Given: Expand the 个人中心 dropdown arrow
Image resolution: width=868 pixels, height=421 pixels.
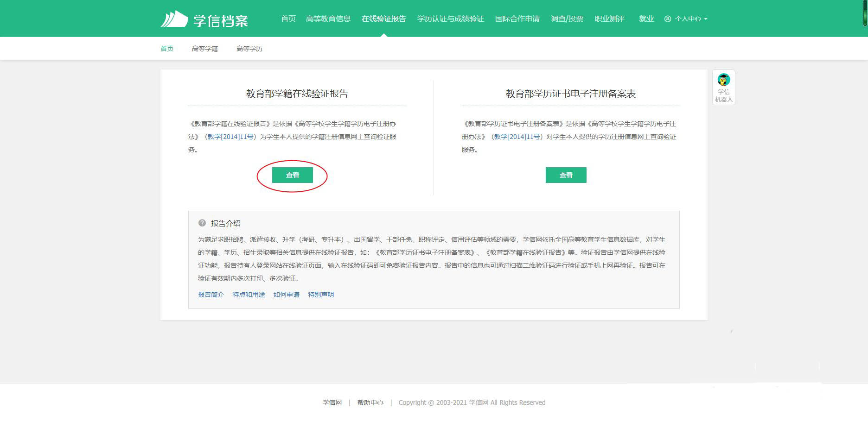Looking at the screenshot, I should (706, 19).
